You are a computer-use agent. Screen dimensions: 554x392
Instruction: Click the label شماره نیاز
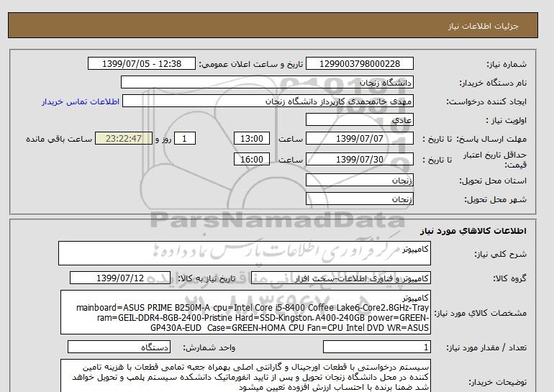[507, 64]
